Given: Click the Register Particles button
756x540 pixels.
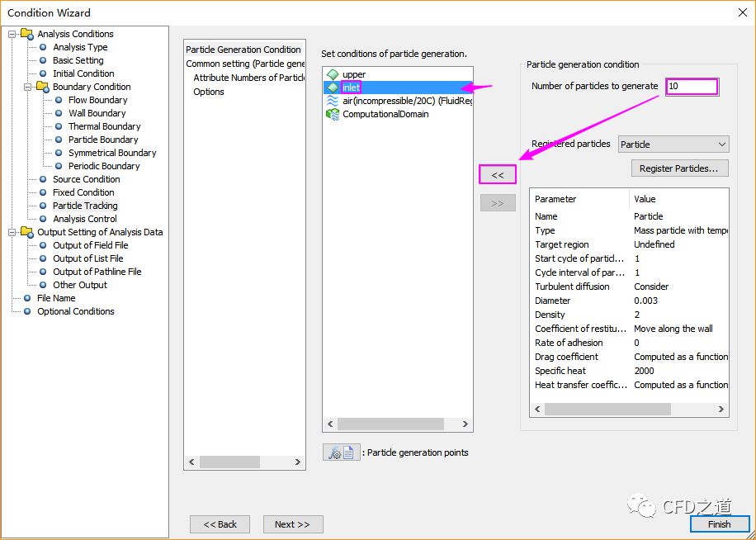Looking at the screenshot, I should coord(678,168).
